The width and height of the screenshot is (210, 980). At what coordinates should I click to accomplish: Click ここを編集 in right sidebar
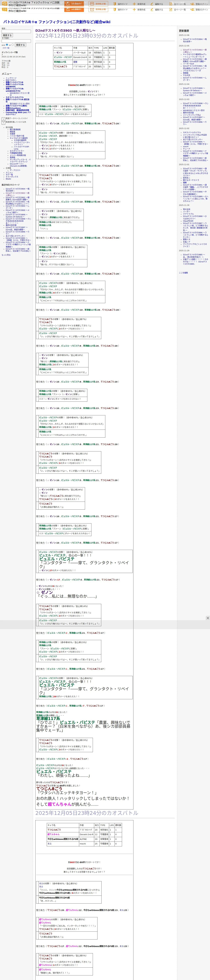pyautogui.click(x=183, y=273)
